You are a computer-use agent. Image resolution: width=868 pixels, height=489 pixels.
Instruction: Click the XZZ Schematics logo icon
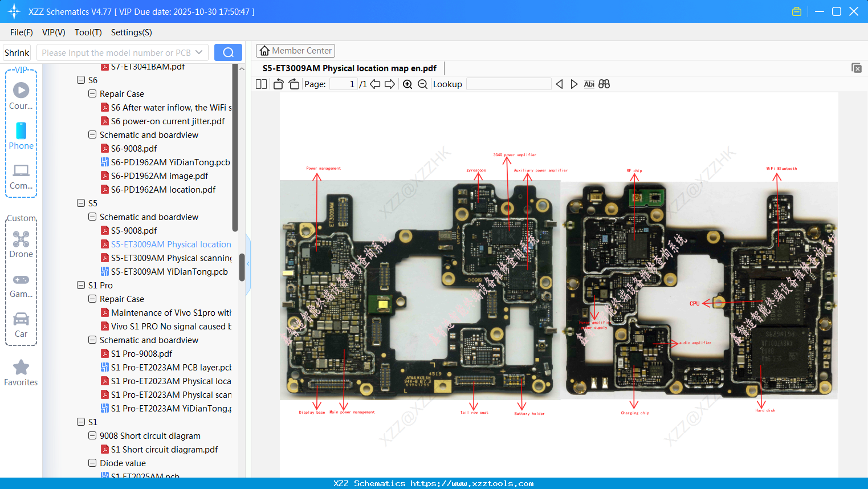pyautogui.click(x=14, y=11)
